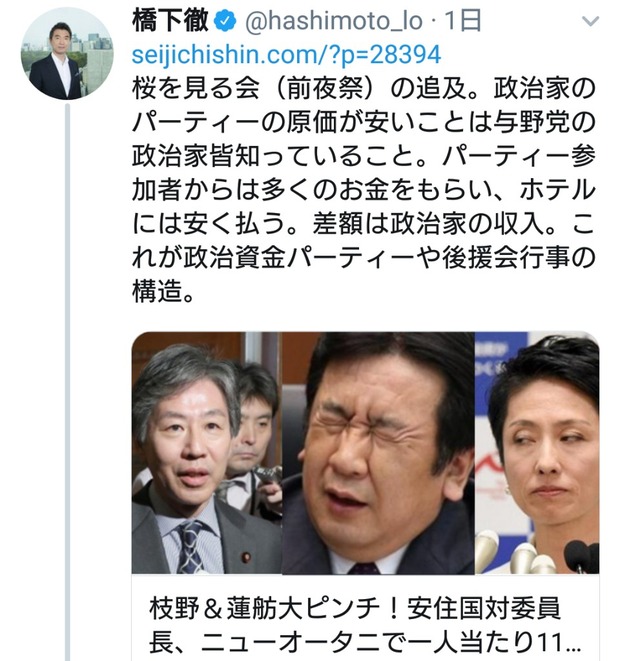Open the @hashimoto_lo handle
The height and width of the screenshot is (661, 620).
pyautogui.click(x=334, y=21)
